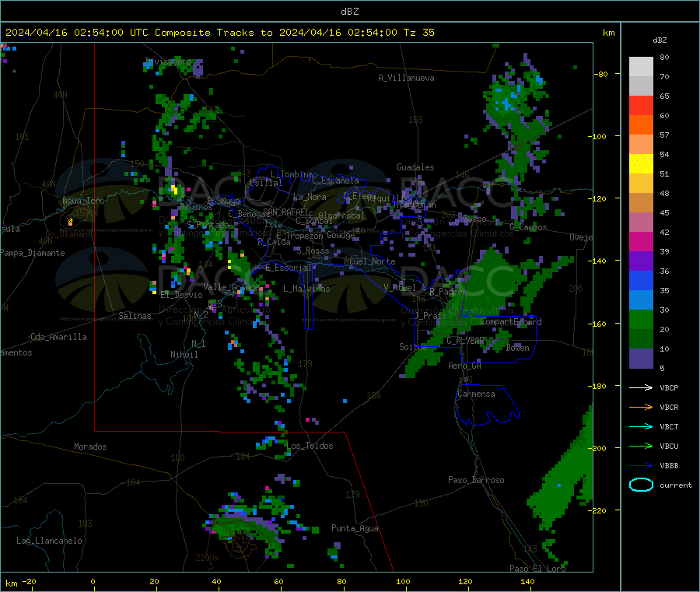The width and height of the screenshot is (700, 592).
Task: Pick the purple-gray 10 dBZ swatch
Action: (x=641, y=358)
